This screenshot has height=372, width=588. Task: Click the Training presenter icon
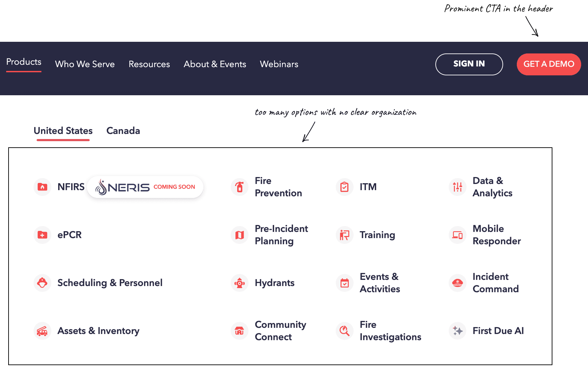[345, 235]
